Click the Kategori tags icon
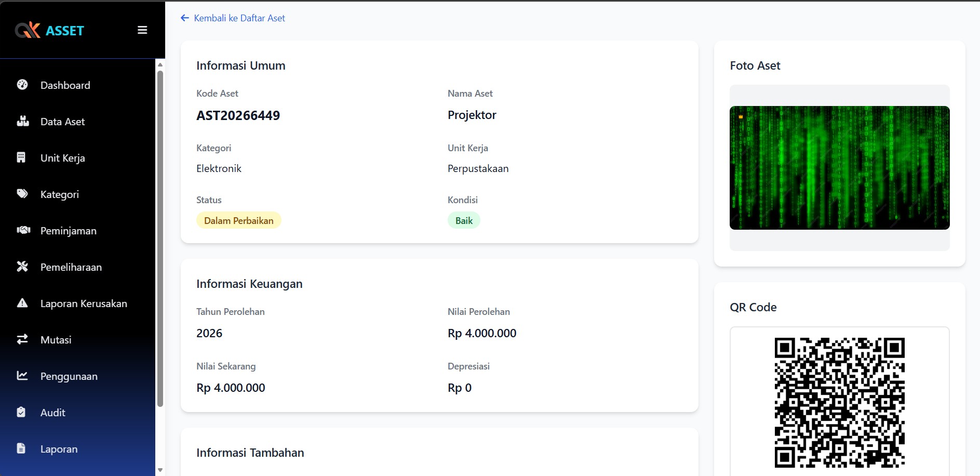 (22, 194)
